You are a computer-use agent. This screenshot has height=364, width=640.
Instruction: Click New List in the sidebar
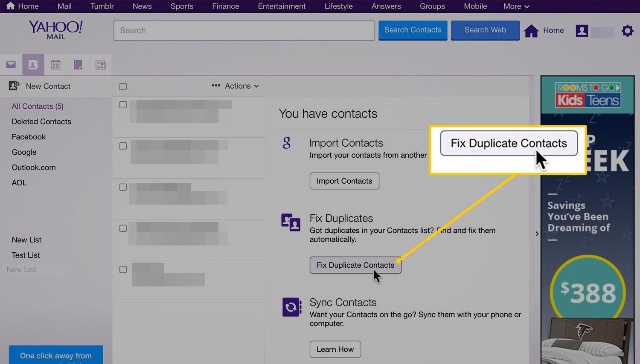click(x=26, y=240)
